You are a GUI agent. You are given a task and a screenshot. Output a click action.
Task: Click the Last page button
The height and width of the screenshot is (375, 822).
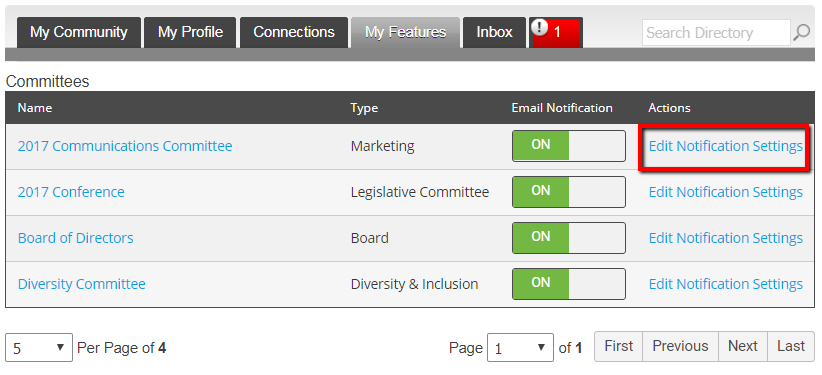(791, 346)
